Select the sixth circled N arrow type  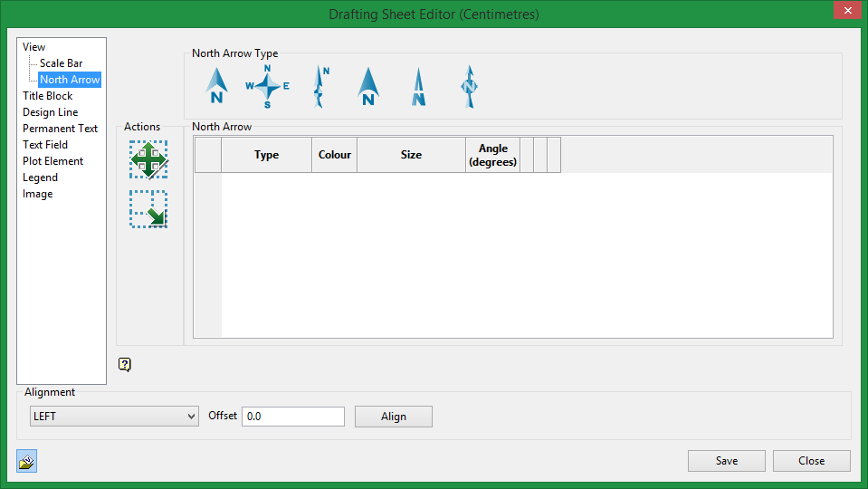[468, 87]
